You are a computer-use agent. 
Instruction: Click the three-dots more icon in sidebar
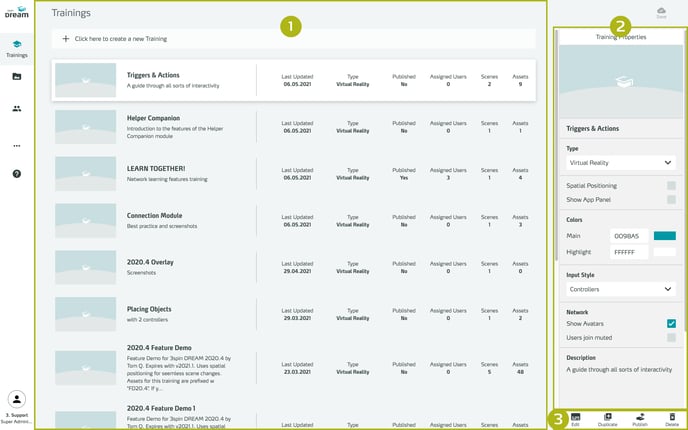pos(17,145)
